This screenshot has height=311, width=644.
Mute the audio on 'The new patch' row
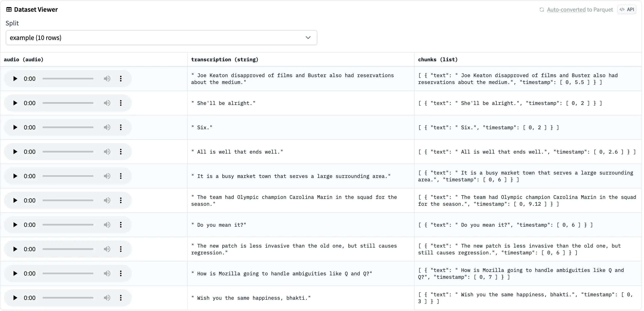point(107,249)
